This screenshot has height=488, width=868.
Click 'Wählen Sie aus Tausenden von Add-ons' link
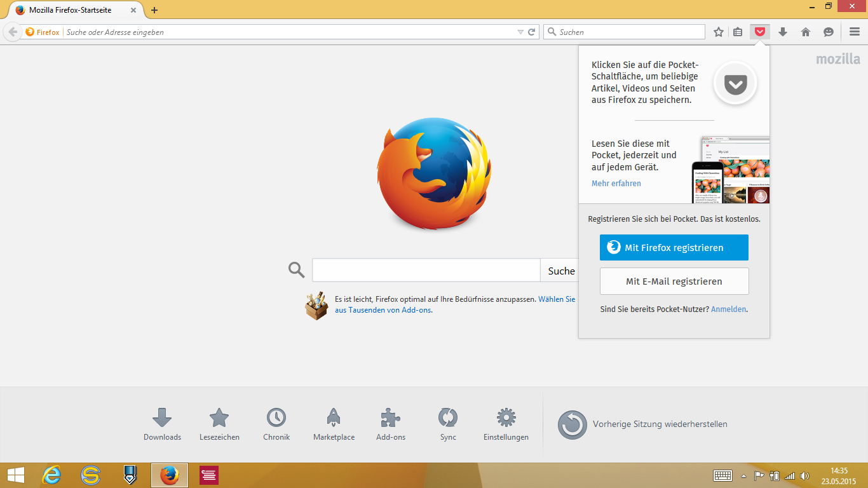455,304
